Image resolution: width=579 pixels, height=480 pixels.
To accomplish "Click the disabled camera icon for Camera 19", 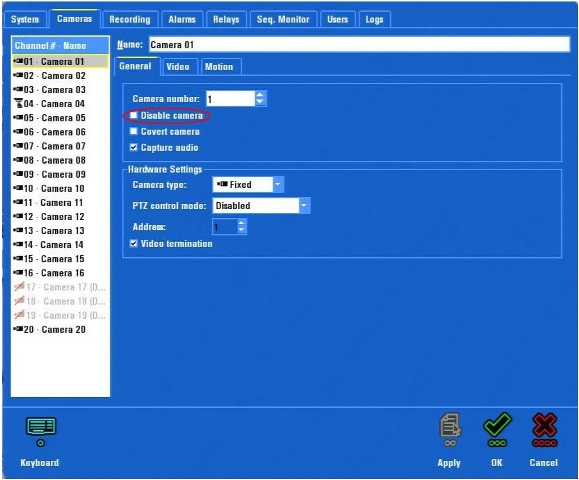I will point(19,315).
